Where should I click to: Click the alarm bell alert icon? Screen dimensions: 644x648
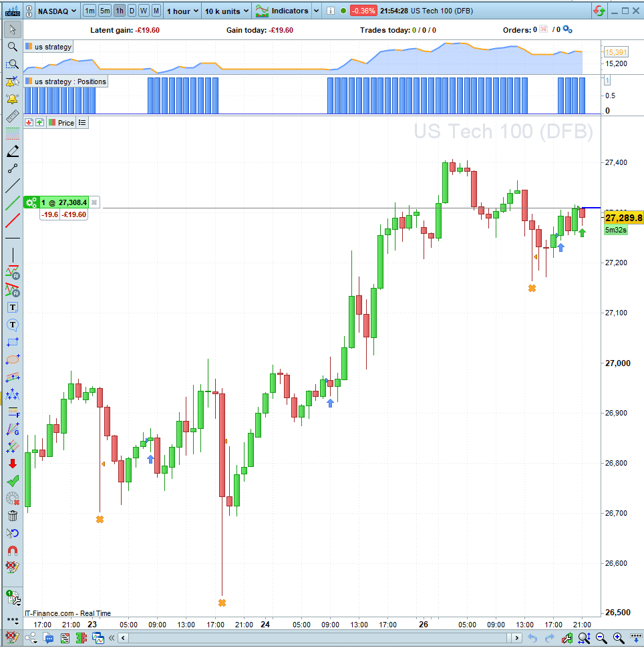tap(13, 99)
